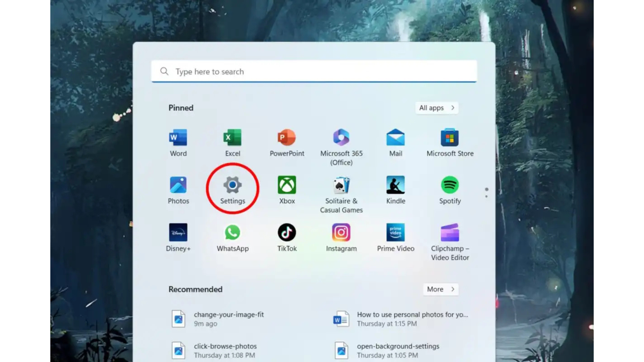644x362 pixels.
Task: Expand the Recommended section with More
Action: pyautogui.click(x=440, y=289)
